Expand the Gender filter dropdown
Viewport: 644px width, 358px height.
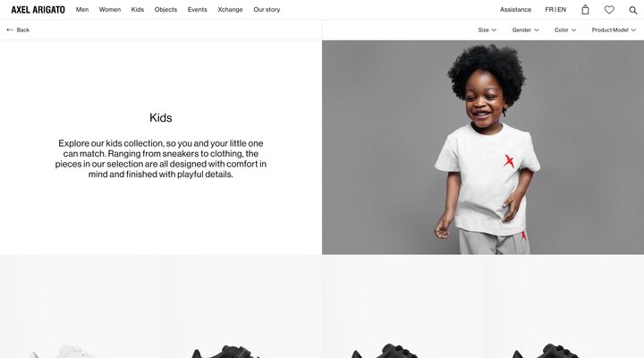525,30
